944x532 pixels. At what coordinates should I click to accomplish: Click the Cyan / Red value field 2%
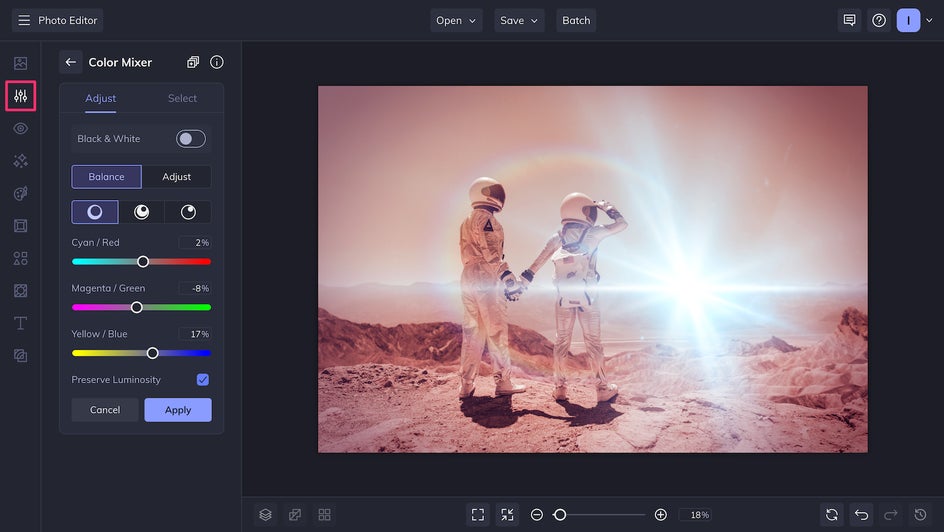click(x=195, y=243)
